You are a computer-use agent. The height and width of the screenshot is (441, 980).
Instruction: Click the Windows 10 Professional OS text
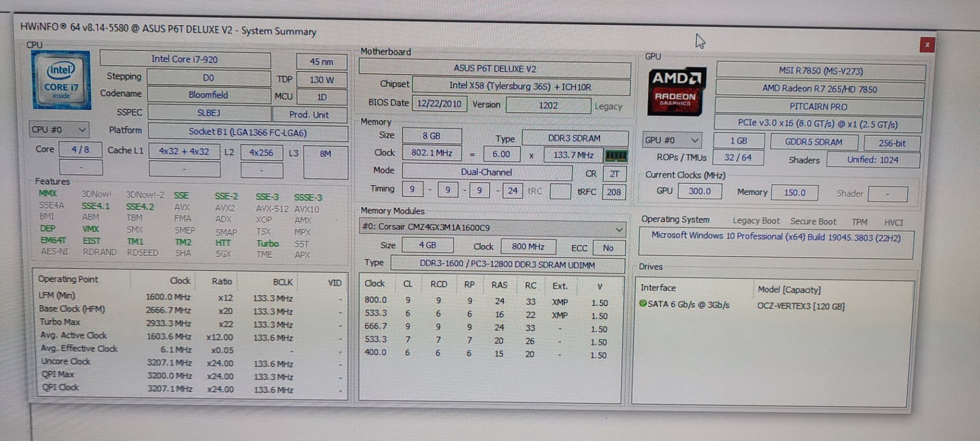click(x=776, y=237)
